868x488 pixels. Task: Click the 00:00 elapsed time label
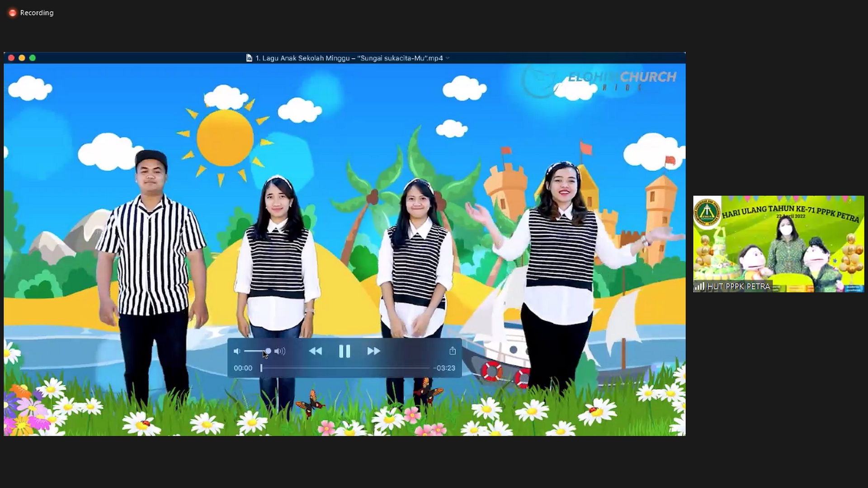coord(243,368)
